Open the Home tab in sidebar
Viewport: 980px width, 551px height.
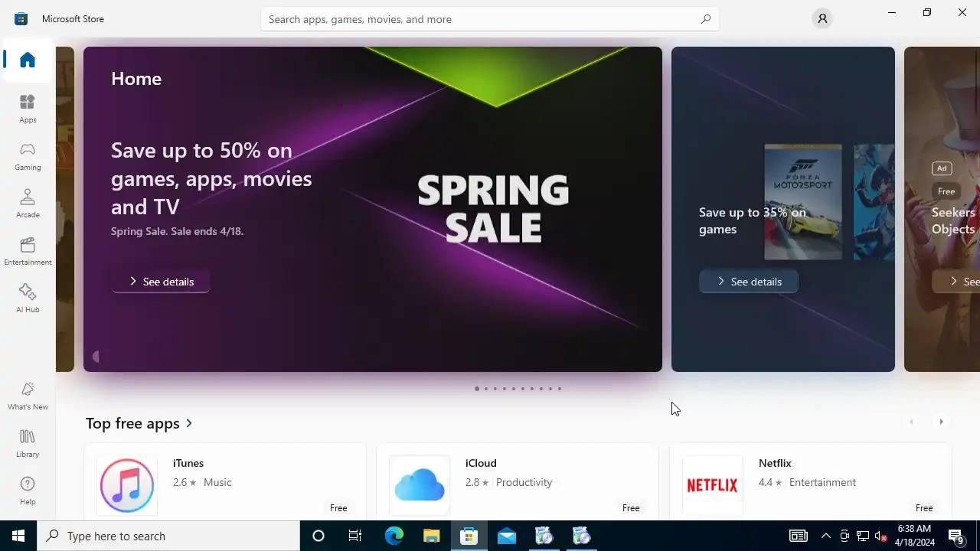pos(28,60)
